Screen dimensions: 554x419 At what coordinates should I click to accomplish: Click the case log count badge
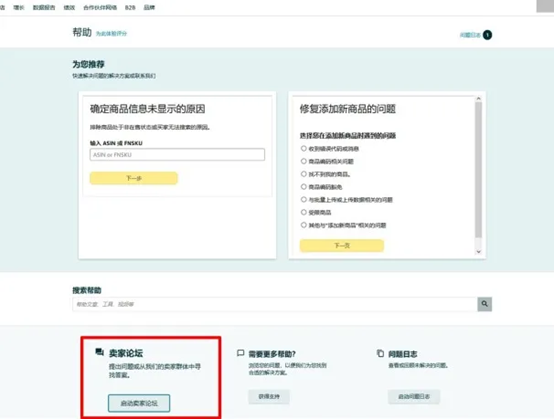(x=487, y=35)
